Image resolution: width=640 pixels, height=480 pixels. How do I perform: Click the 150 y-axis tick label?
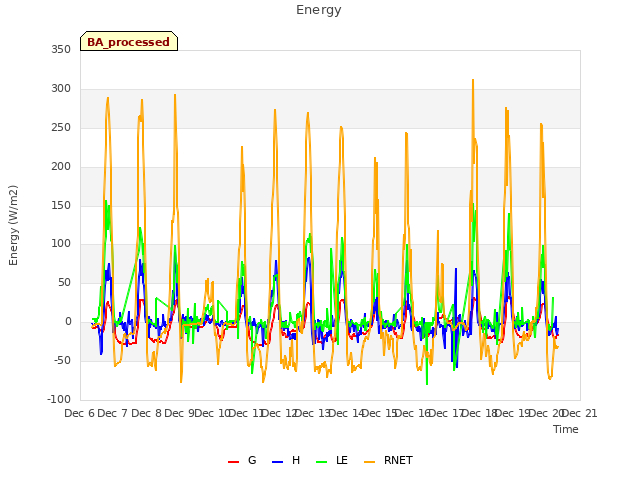pos(61,206)
